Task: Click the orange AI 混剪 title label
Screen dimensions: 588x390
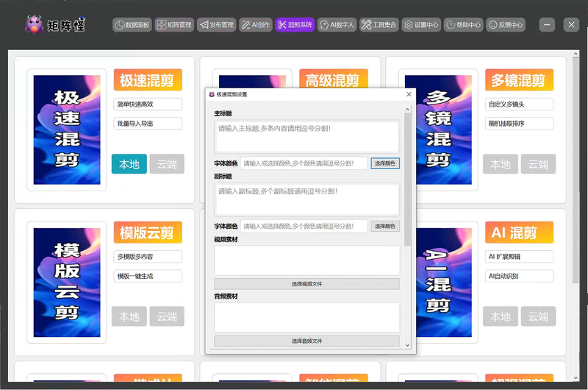Action: pos(519,233)
